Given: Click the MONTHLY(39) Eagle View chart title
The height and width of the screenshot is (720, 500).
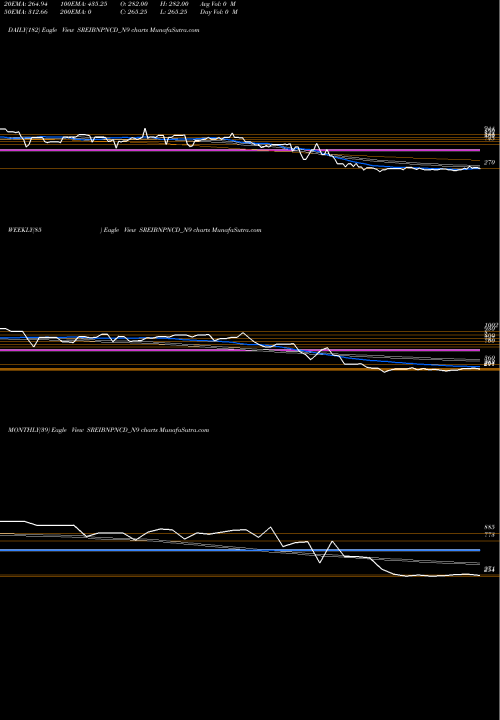Looking at the screenshot, I should click(x=108, y=430).
